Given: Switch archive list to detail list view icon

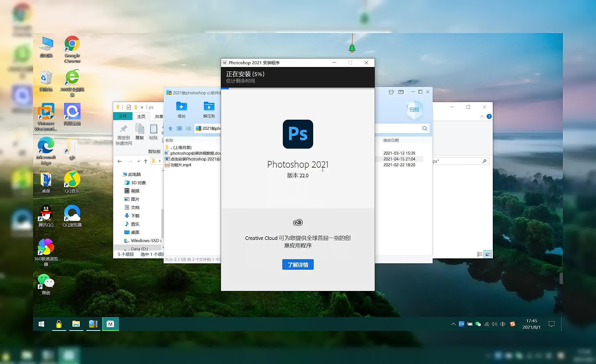Looking at the screenshot, I should [x=188, y=129].
